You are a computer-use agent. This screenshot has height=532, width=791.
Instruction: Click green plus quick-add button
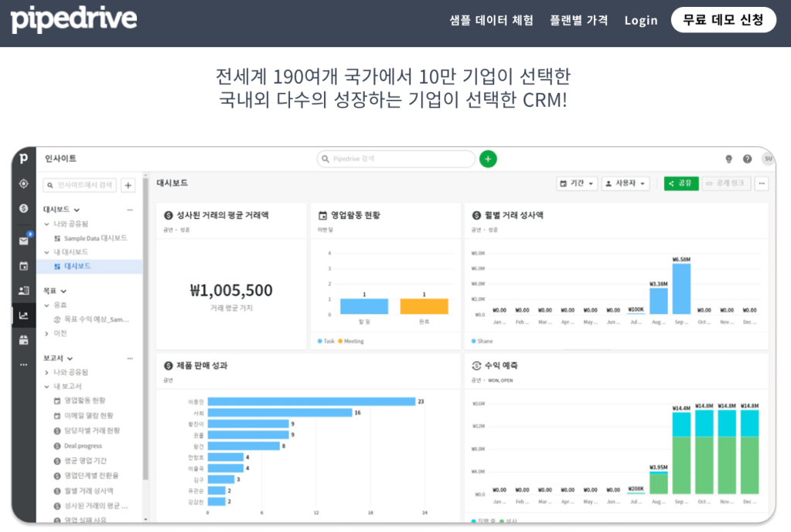pos(488,159)
